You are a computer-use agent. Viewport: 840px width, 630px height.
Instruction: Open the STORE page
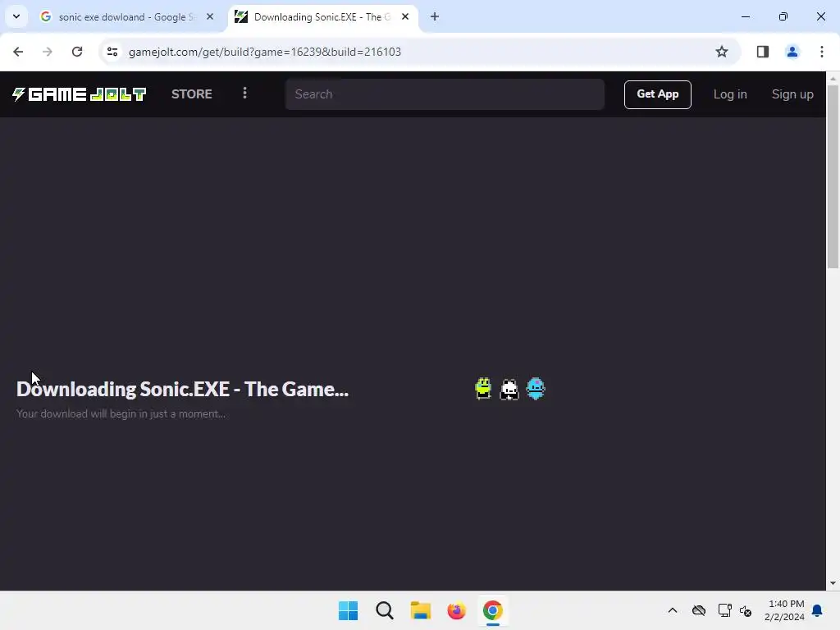(x=192, y=94)
